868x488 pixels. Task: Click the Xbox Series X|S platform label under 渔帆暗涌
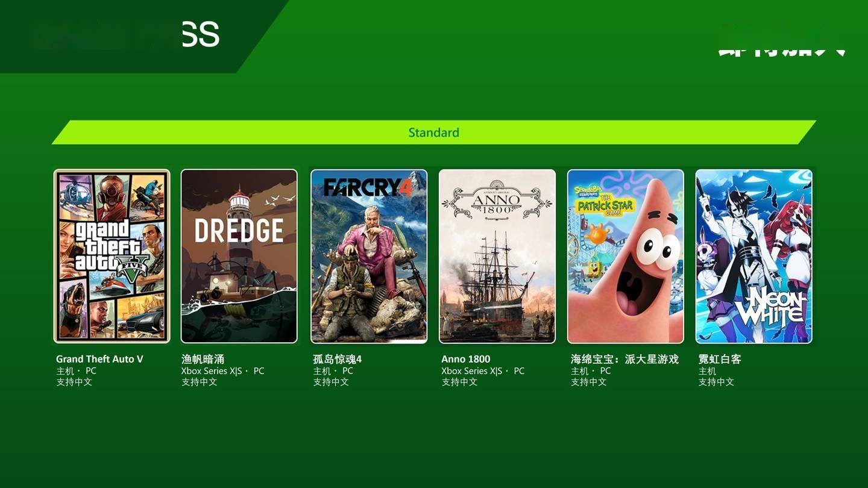coord(212,371)
